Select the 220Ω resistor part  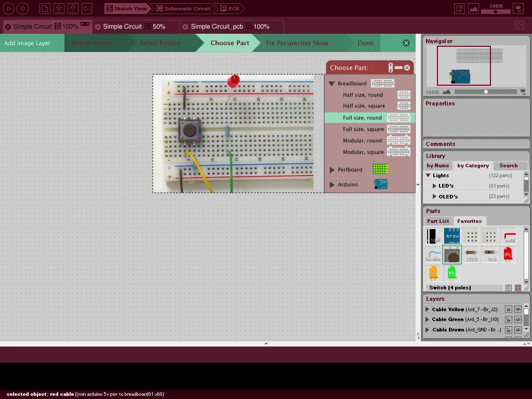(x=471, y=255)
